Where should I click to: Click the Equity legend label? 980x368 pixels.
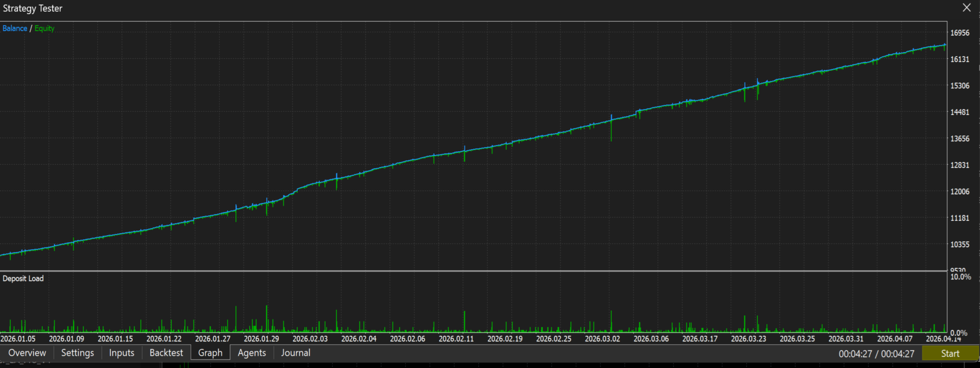click(44, 29)
